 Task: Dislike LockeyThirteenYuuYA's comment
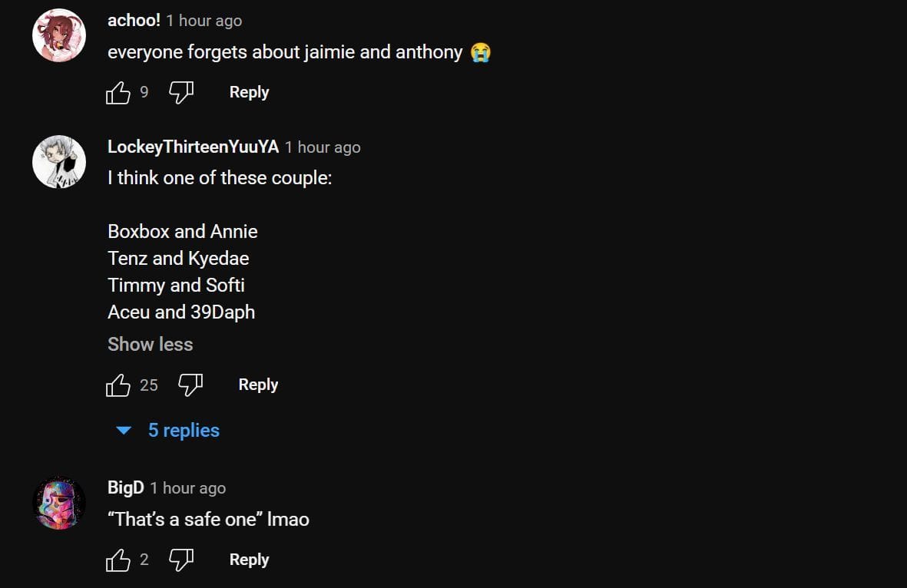[x=190, y=385]
